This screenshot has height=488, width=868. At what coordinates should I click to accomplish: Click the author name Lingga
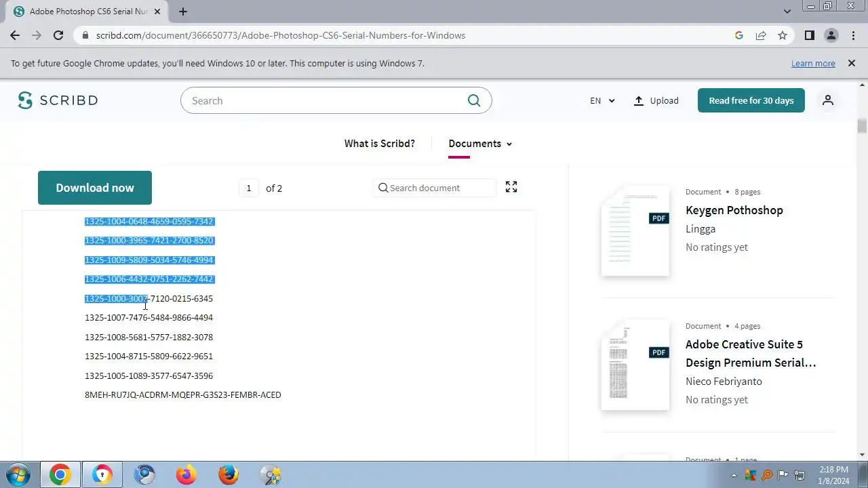click(x=701, y=229)
